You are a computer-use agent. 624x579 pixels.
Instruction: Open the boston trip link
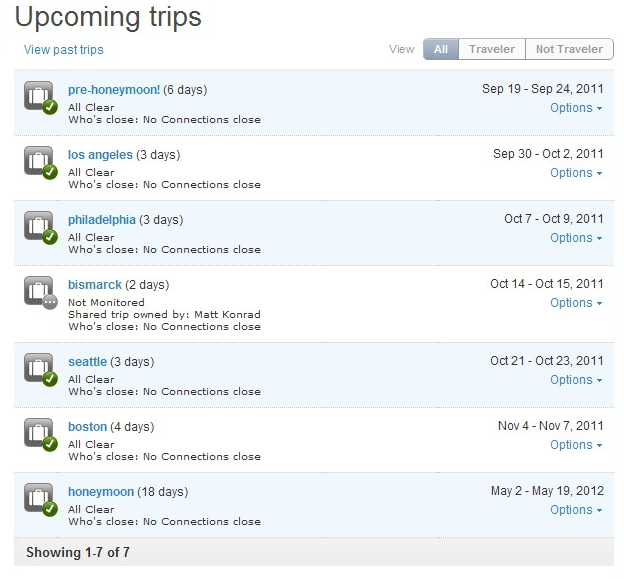click(87, 427)
